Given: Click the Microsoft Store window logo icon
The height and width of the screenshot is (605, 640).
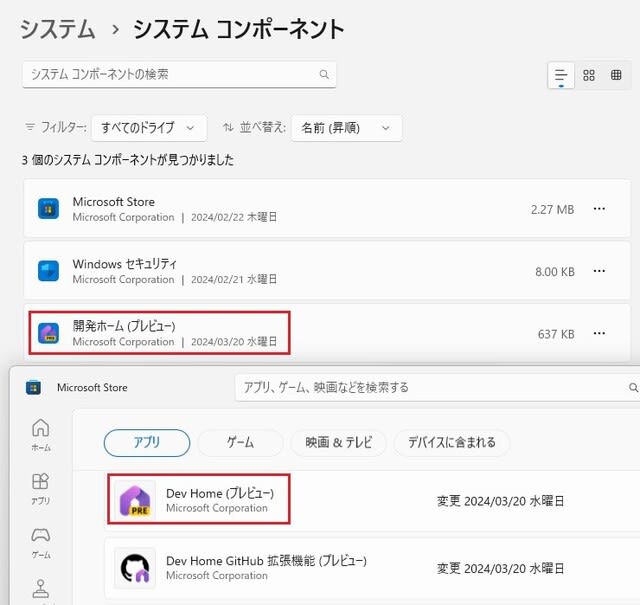Looking at the screenshot, I should pos(33,387).
